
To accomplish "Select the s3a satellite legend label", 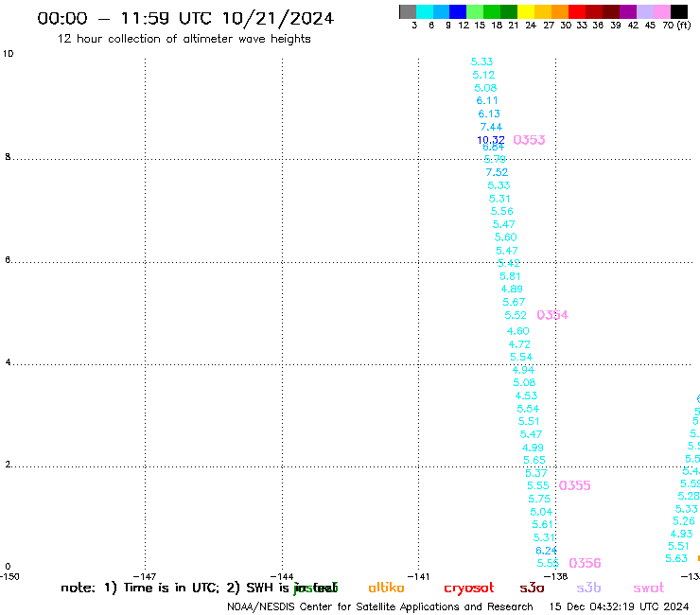I will [532, 588].
